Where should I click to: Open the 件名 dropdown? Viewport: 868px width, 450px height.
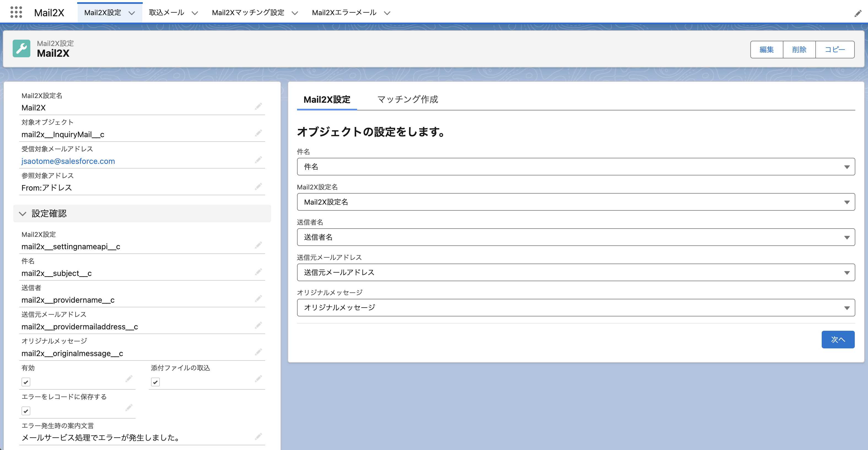pyautogui.click(x=576, y=167)
